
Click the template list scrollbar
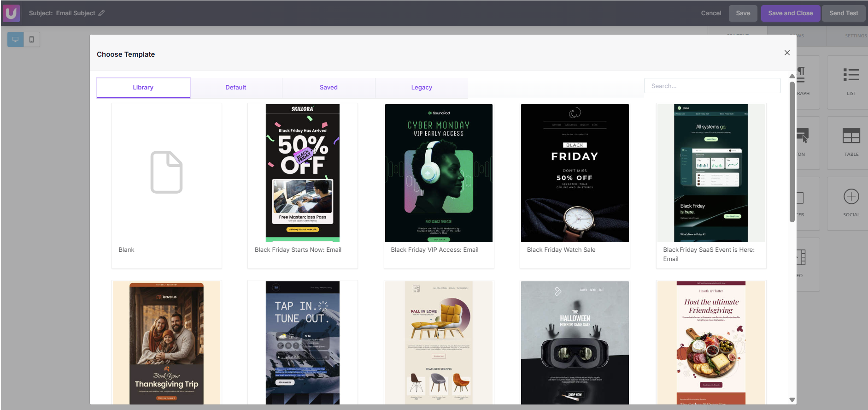click(792, 152)
